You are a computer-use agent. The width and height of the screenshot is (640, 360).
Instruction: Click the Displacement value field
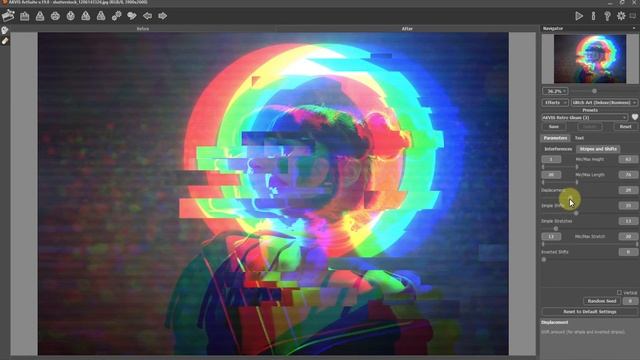pos(628,190)
